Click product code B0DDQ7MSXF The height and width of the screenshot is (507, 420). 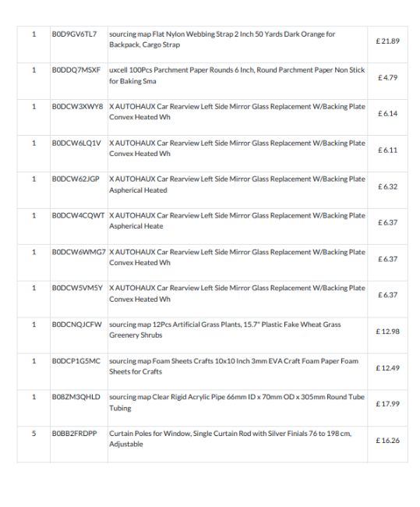point(76,70)
